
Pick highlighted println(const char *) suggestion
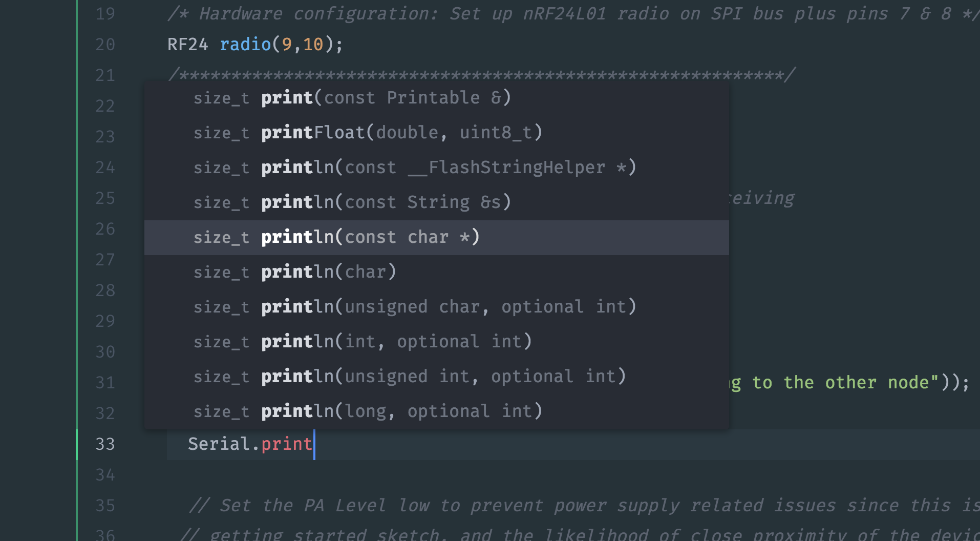(x=436, y=237)
